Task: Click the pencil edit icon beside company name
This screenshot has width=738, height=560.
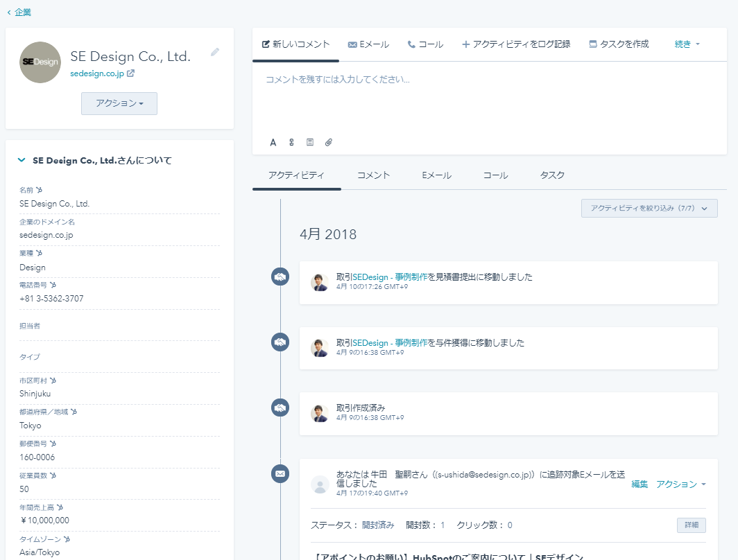Action: click(x=214, y=52)
